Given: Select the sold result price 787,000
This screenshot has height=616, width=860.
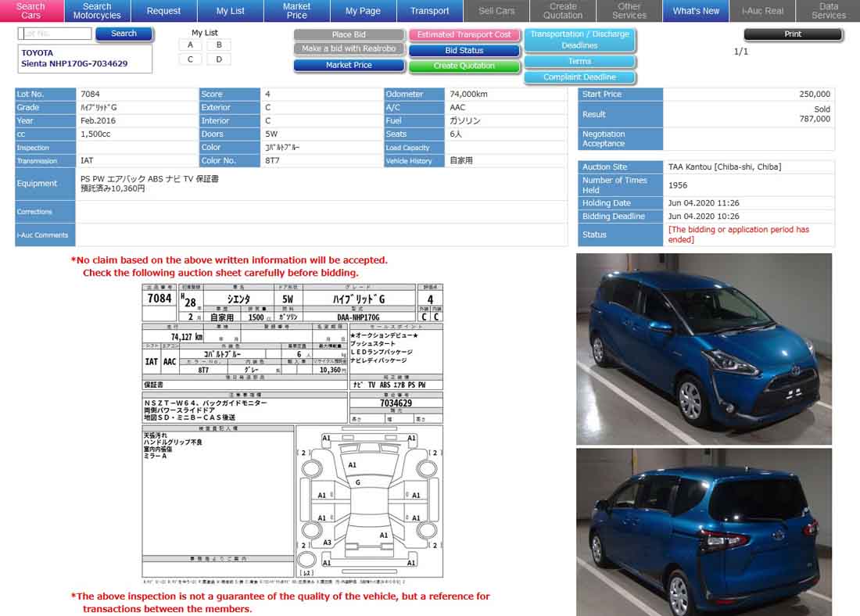Looking at the screenshot, I should point(815,119).
